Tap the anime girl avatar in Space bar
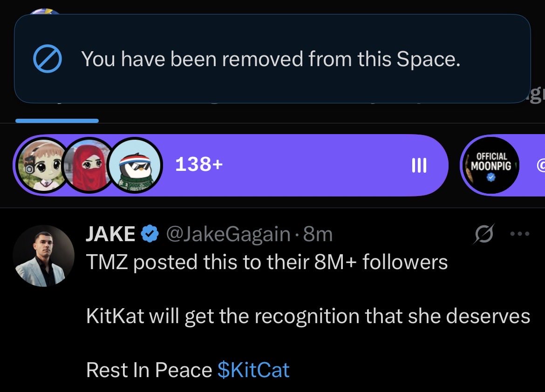545x392 pixels. click(x=43, y=166)
